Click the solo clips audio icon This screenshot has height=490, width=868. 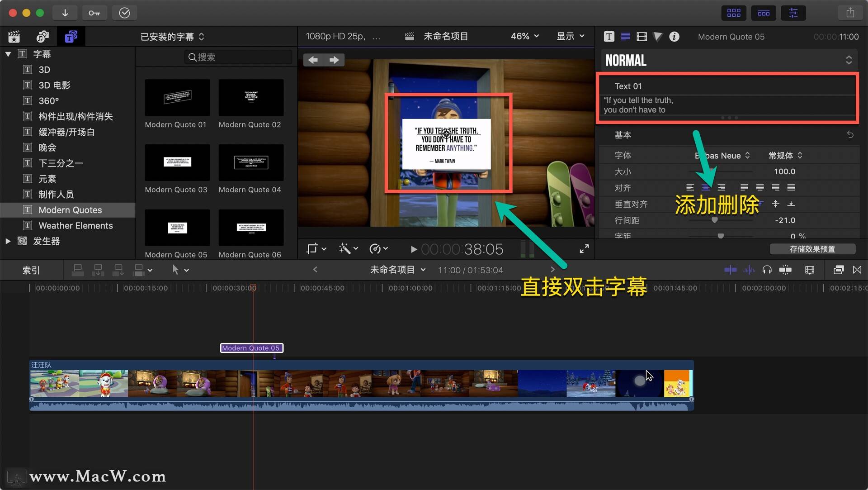749,270
